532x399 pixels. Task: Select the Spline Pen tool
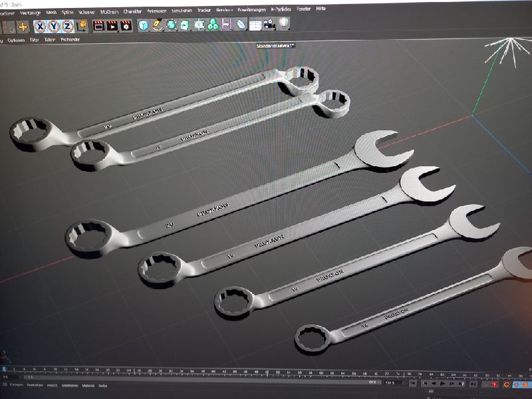158,25
